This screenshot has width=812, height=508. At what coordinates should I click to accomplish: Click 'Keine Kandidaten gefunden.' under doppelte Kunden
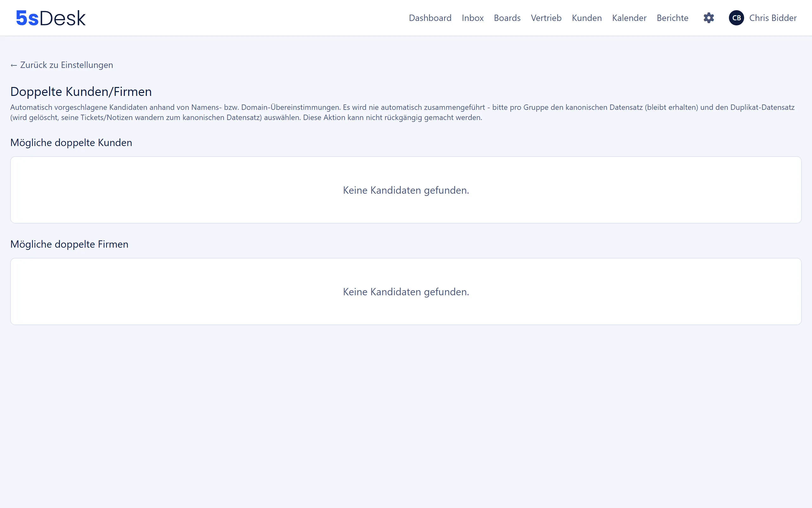point(406,190)
